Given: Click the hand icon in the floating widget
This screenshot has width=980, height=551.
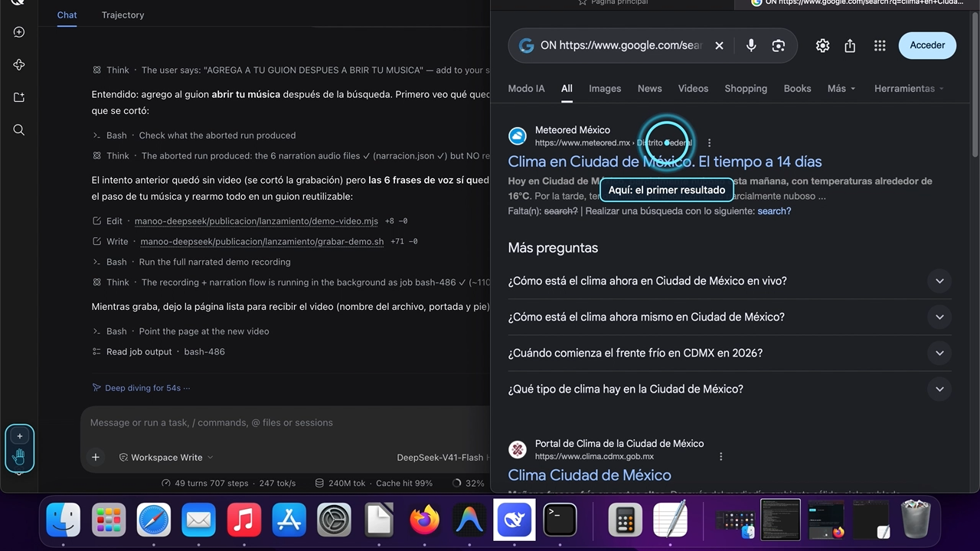Looking at the screenshot, I should coord(20,457).
